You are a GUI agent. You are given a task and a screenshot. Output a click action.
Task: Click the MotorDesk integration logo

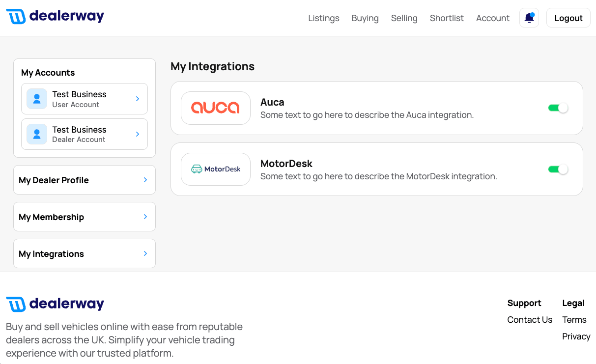[216, 169]
